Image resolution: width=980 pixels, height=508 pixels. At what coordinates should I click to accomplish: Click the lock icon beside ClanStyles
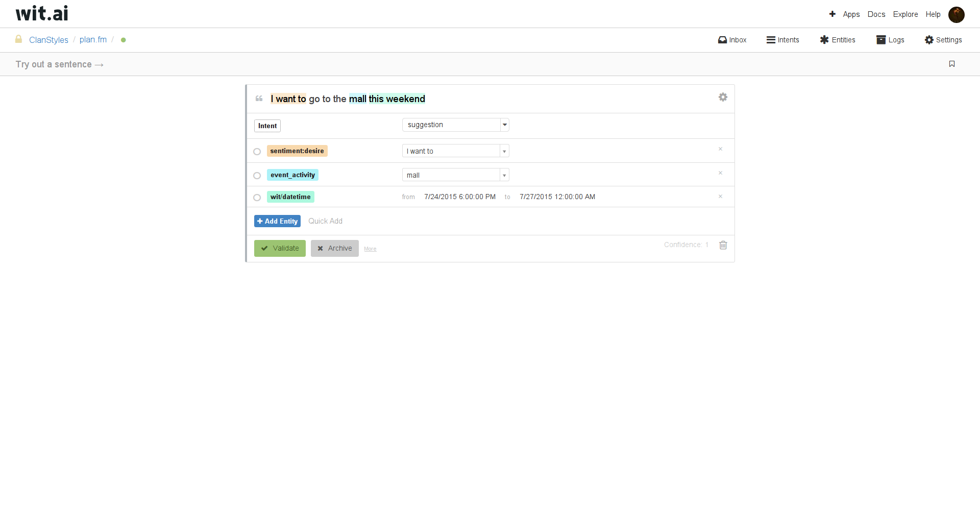coord(19,39)
